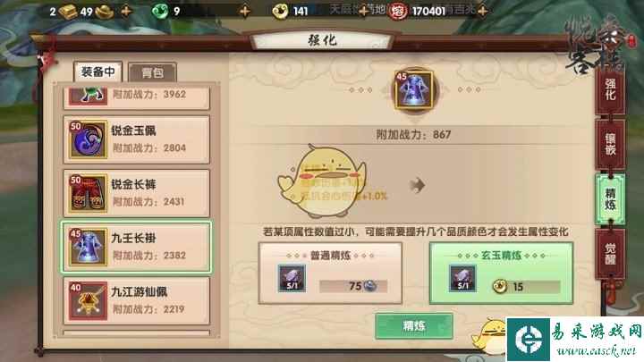The image size is (644, 362).
Task: Open the 镶嵌 side tab
Action: [x=610, y=145]
